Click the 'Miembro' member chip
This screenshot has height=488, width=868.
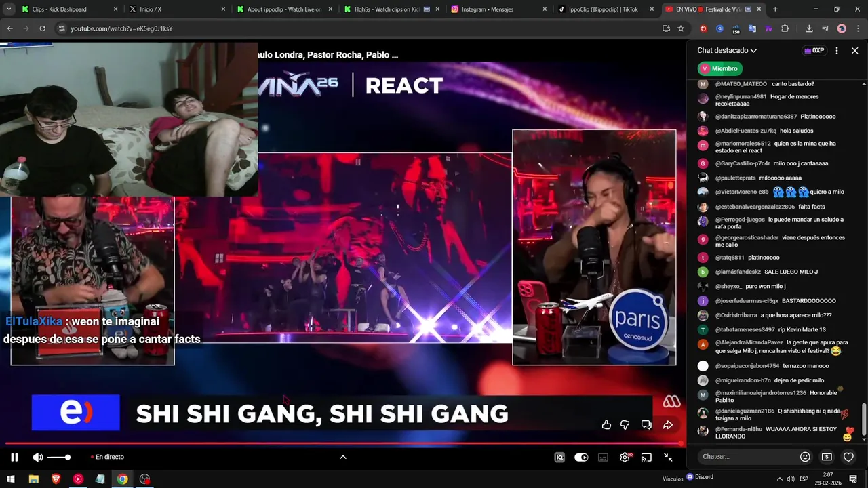click(x=719, y=68)
